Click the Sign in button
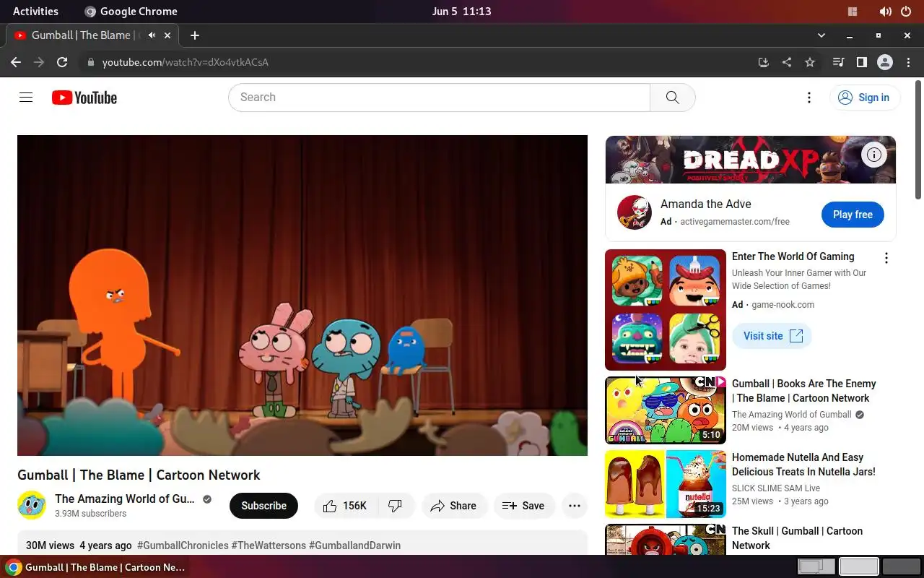 tap(865, 98)
